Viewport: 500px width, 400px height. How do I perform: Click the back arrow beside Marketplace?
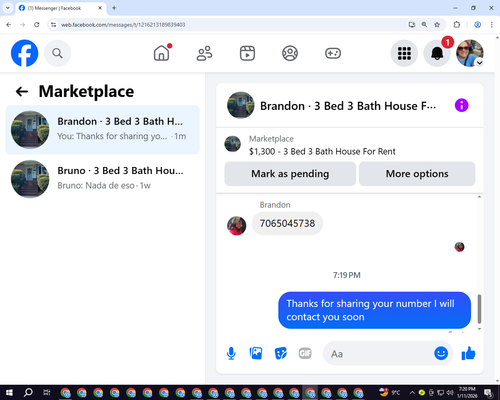22,91
